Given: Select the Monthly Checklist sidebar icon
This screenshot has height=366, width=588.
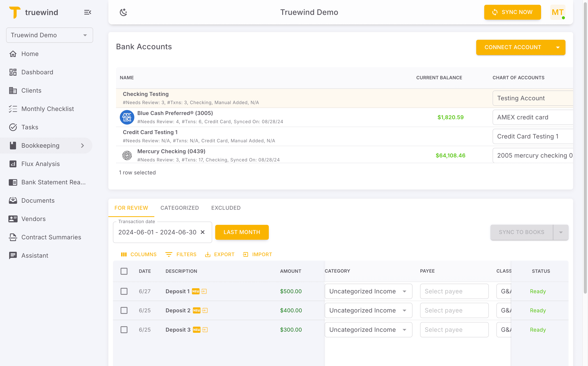Looking at the screenshot, I should tap(13, 109).
